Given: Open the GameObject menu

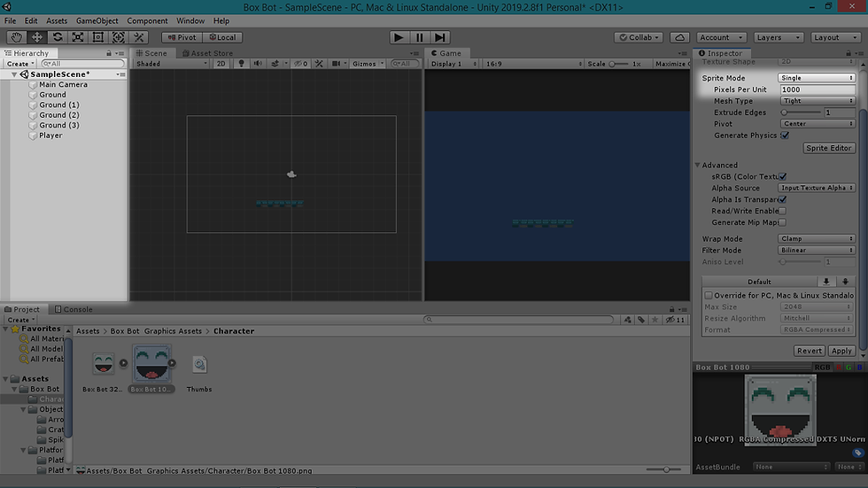Looking at the screenshot, I should pyautogui.click(x=97, y=21).
